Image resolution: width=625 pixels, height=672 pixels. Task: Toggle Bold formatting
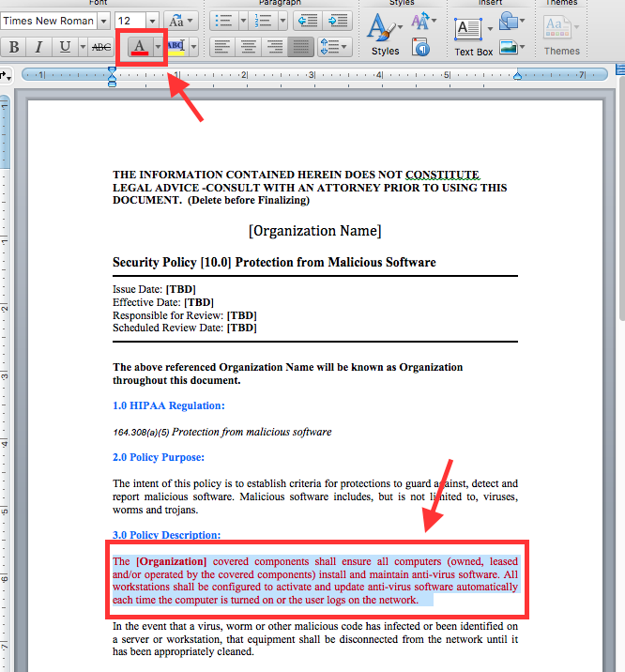coord(14,47)
